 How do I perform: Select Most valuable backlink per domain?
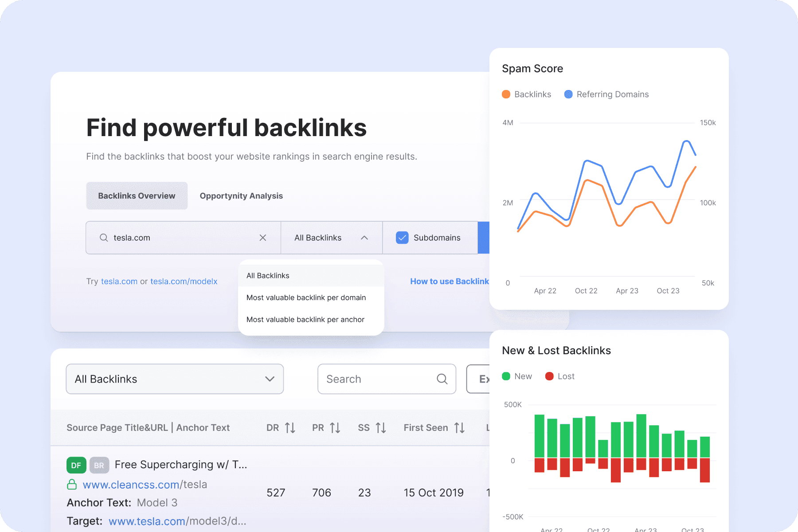[x=311, y=297]
